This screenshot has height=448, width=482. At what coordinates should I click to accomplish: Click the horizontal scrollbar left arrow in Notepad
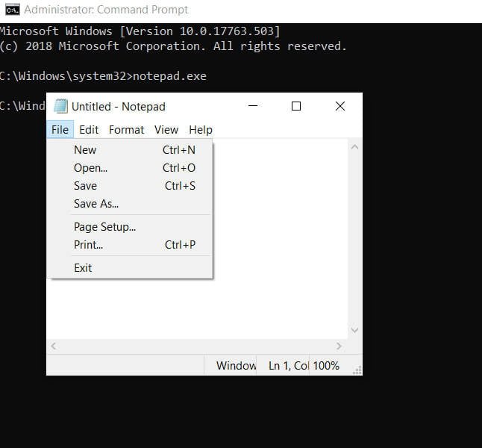[x=54, y=346]
